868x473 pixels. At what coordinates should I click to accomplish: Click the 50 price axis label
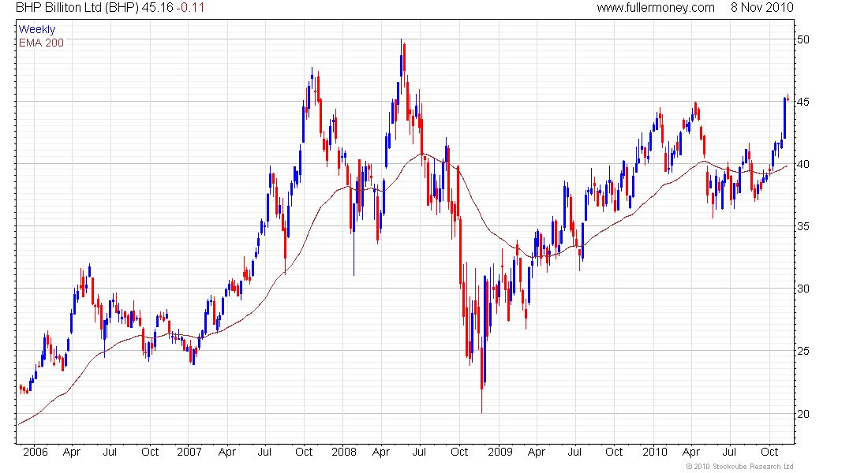point(803,40)
